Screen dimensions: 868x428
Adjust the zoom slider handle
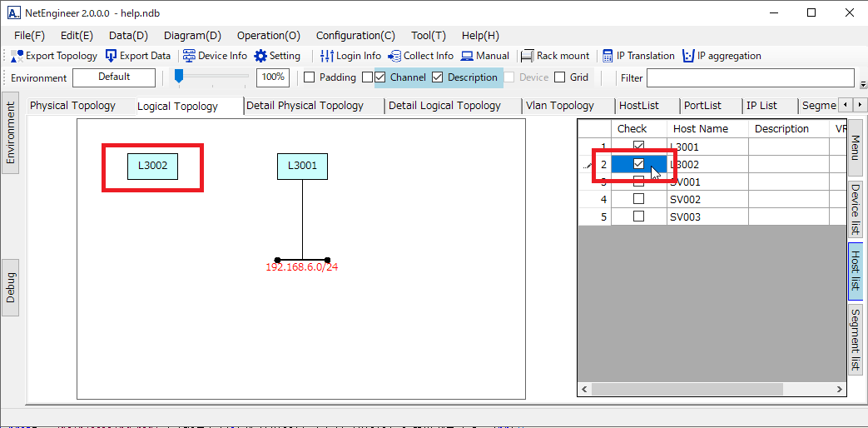(178, 77)
